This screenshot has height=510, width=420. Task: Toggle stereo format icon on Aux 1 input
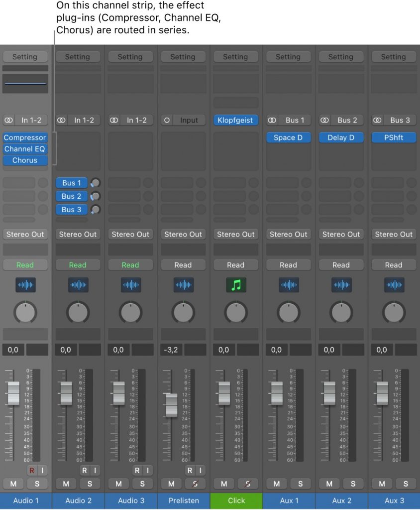point(272,120)
